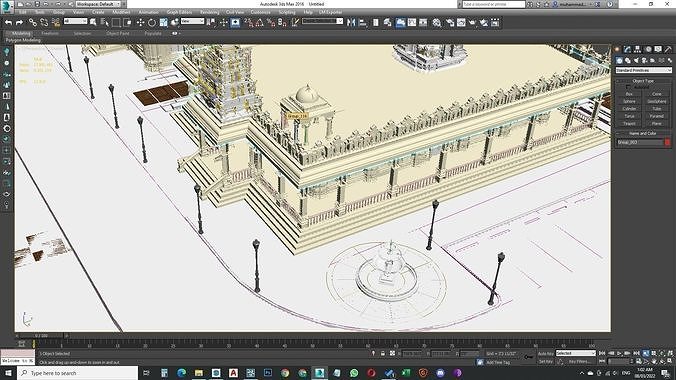Open the Standard Primitives dropdown
The image size is (676, 380).
click(643, 70)
